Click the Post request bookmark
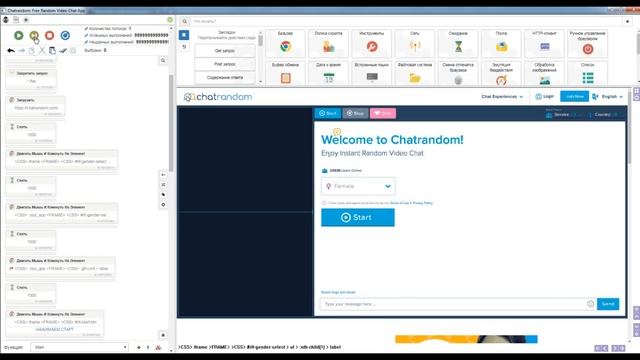The height and width of the screenshot is (360, 640). 225,64
